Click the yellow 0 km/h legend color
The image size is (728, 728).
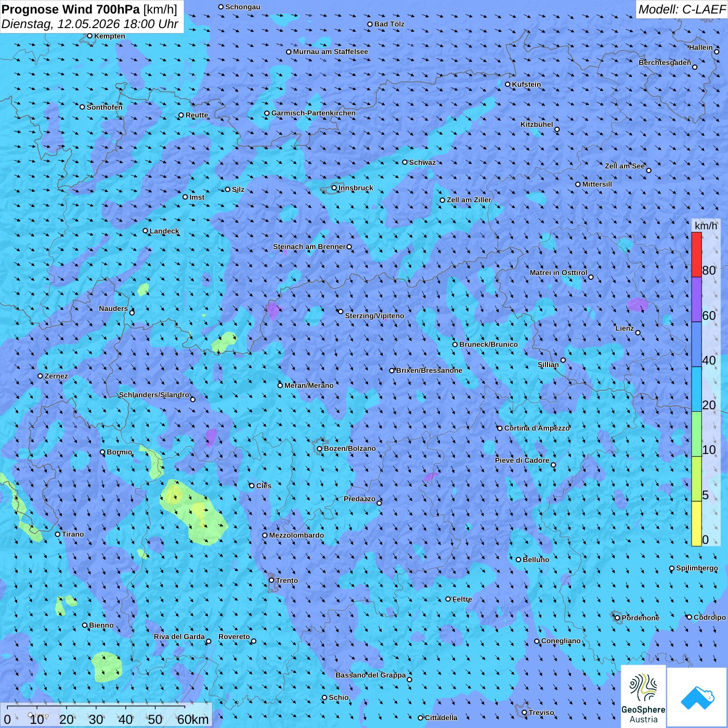tap(696, 524)
